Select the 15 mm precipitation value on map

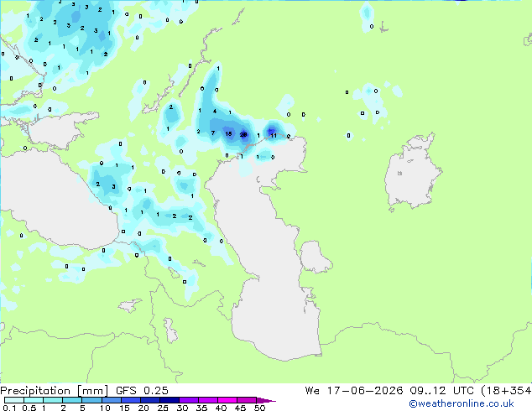pos(229,133)
